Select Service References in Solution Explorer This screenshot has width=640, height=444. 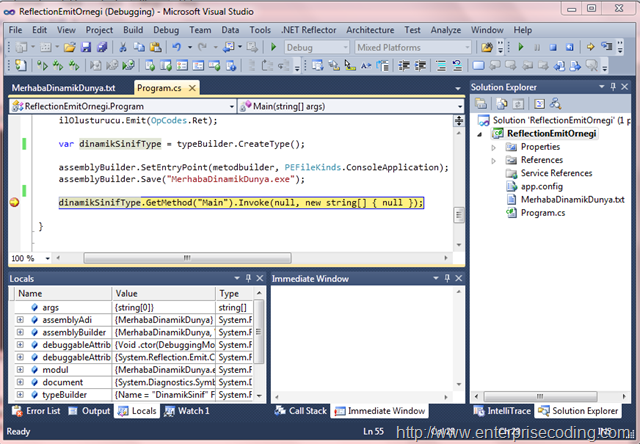556,173
